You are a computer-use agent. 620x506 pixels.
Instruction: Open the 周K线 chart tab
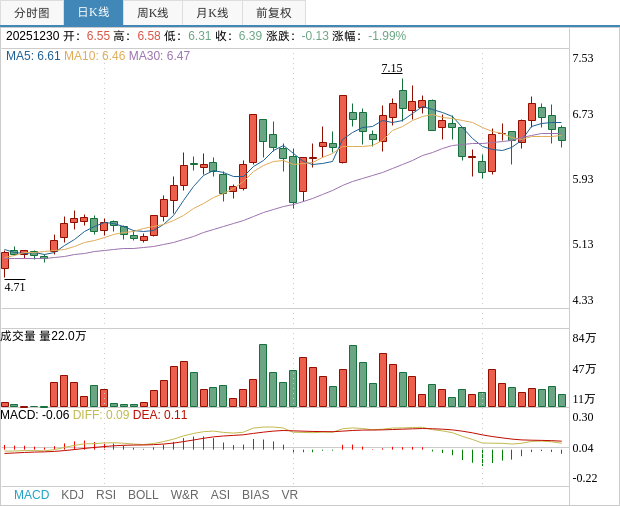pos(153,13)
